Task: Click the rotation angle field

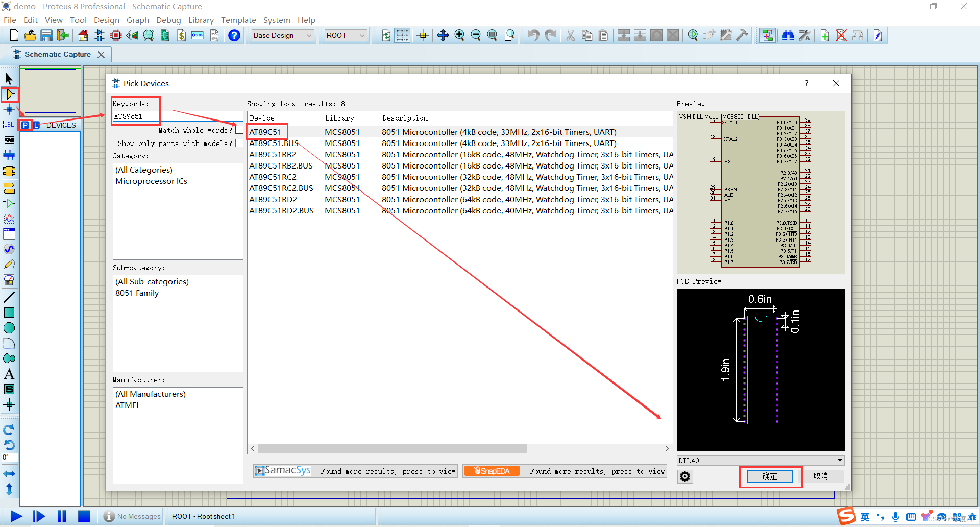Action: [x=9, y=457]
